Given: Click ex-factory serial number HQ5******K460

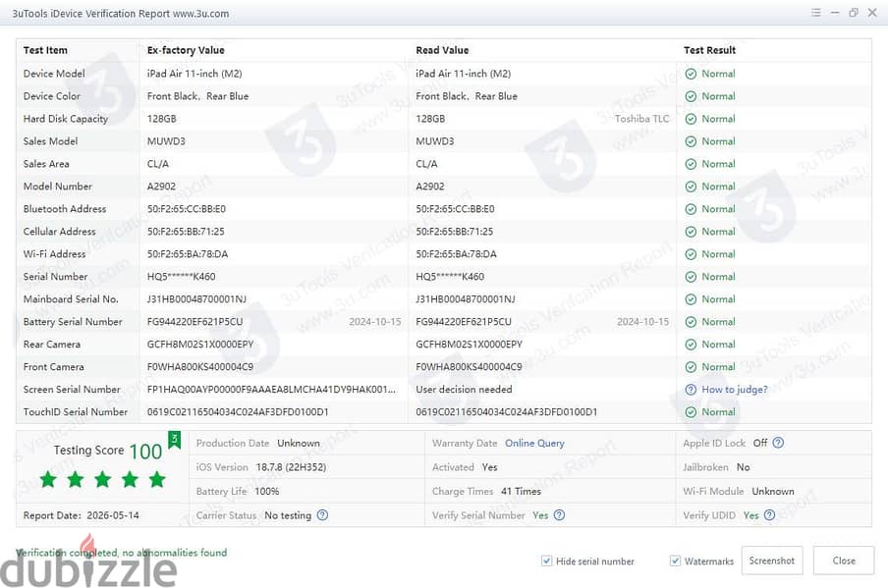Looking at the screenshot, I should [x=181, y=277].
